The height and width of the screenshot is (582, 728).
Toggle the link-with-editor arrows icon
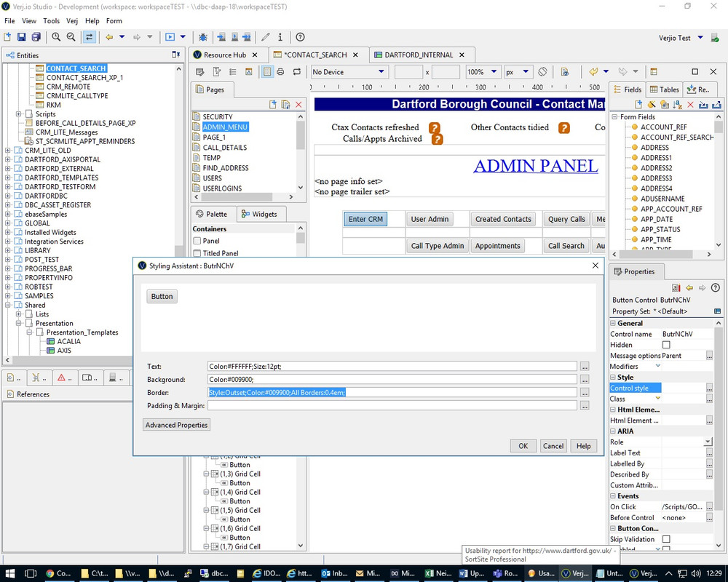tap(89, 37)
